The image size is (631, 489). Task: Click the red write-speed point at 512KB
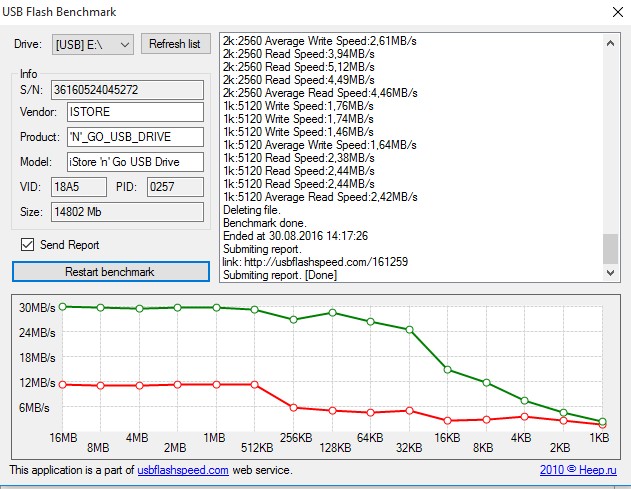[x=256, y=384]
